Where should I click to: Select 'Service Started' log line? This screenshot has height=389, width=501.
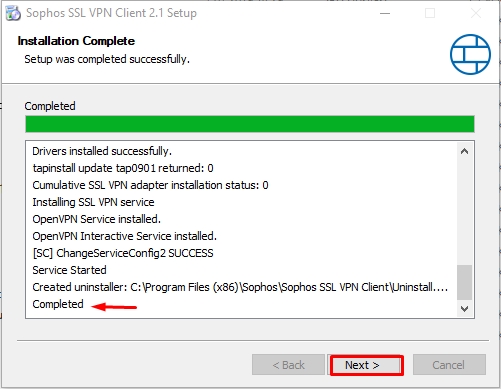click(69, 270)
